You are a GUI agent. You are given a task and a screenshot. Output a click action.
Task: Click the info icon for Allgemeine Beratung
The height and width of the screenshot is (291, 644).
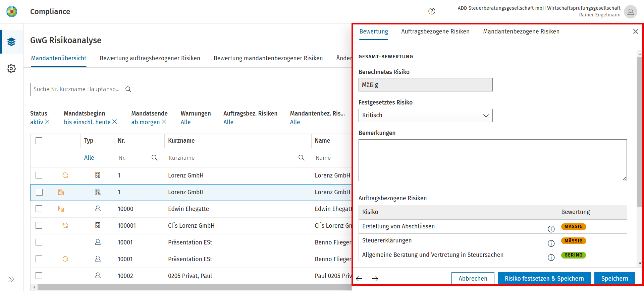coord(551,258)
